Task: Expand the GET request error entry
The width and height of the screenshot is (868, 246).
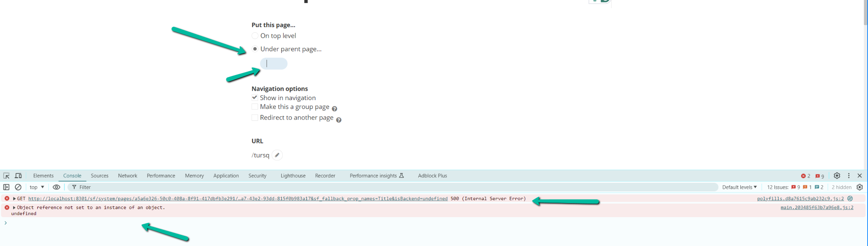Action: 14,198
